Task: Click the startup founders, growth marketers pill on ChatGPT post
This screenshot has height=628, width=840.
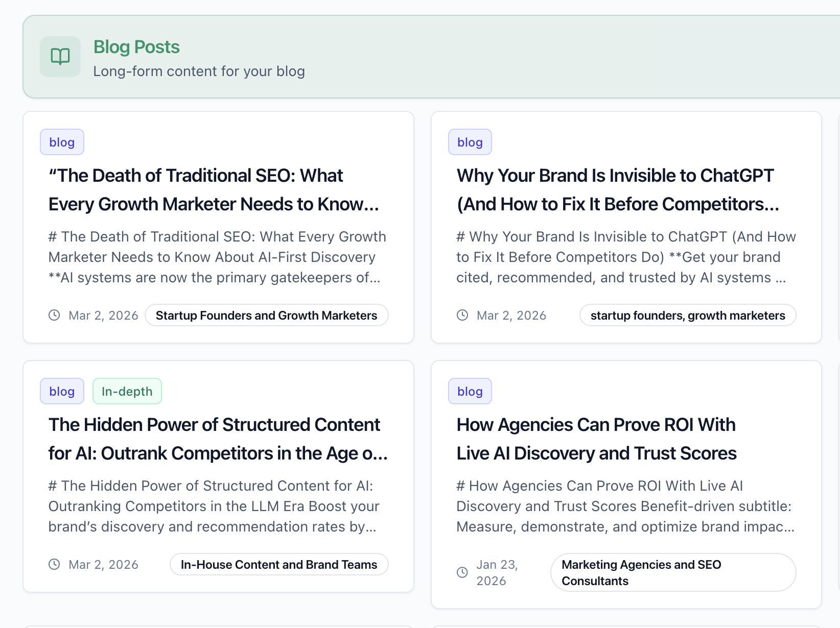Action: coord(687,315)
